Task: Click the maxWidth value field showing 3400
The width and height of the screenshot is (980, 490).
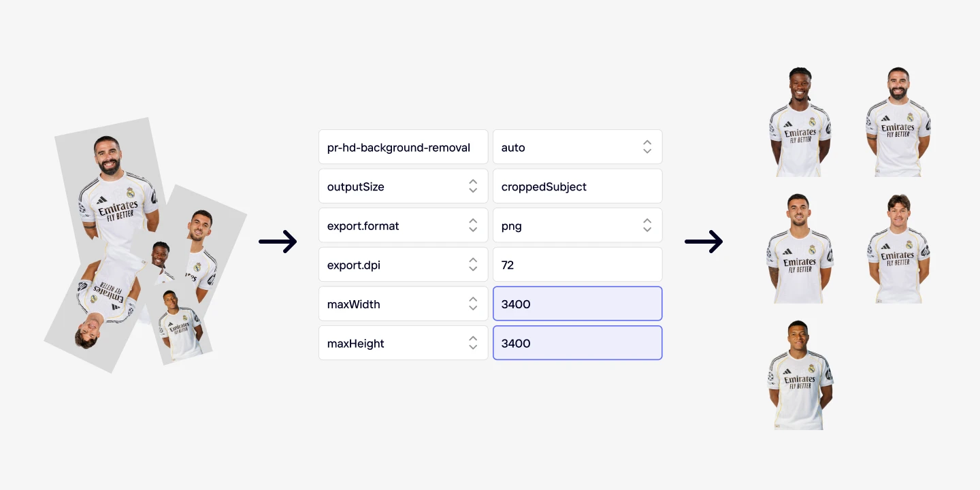Action: click(577, 304)
